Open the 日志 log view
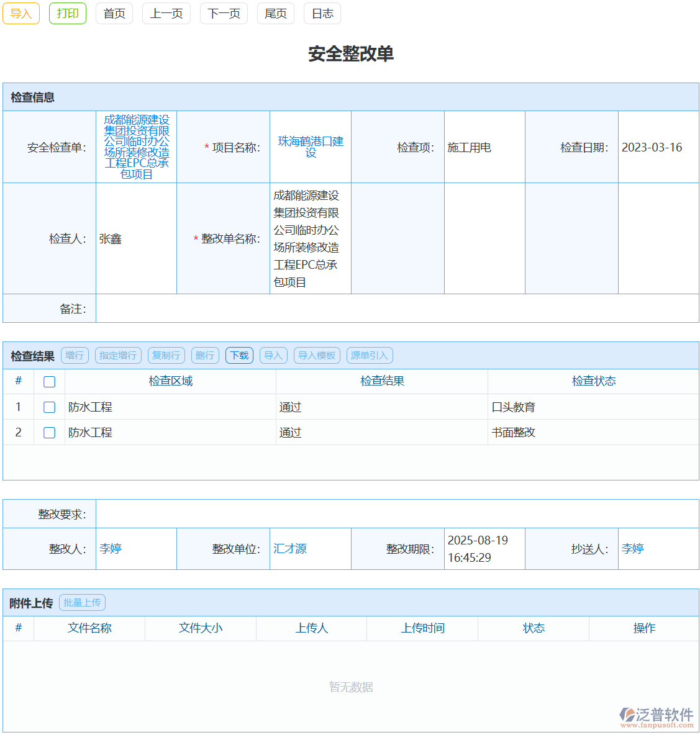Screen dimensions: 700x735 [x=322, y=13]
